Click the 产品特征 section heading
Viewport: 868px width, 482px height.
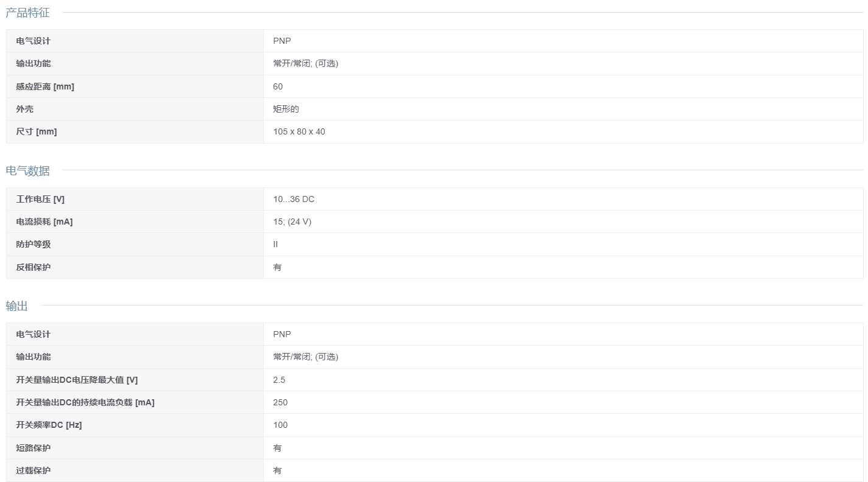tap(28, 13)
